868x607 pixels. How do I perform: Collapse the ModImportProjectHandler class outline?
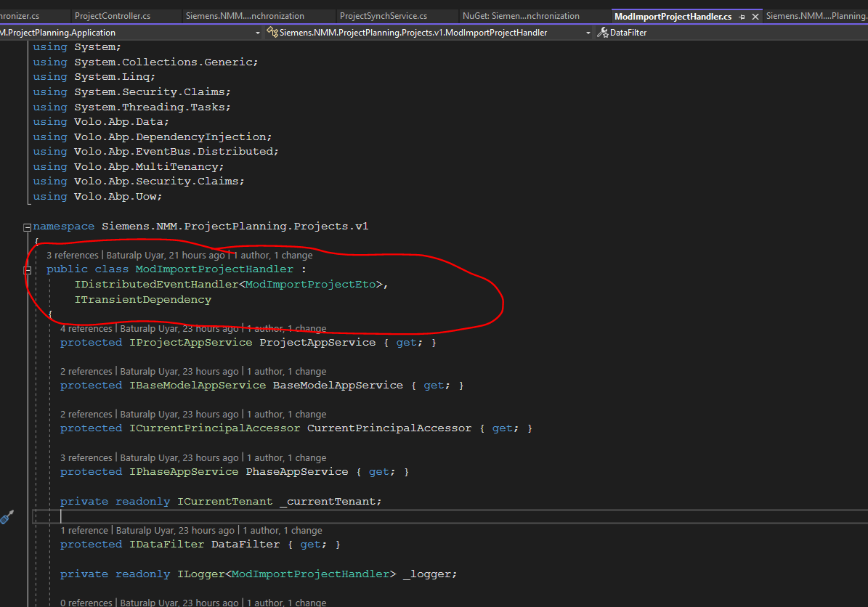click(28, 269)
